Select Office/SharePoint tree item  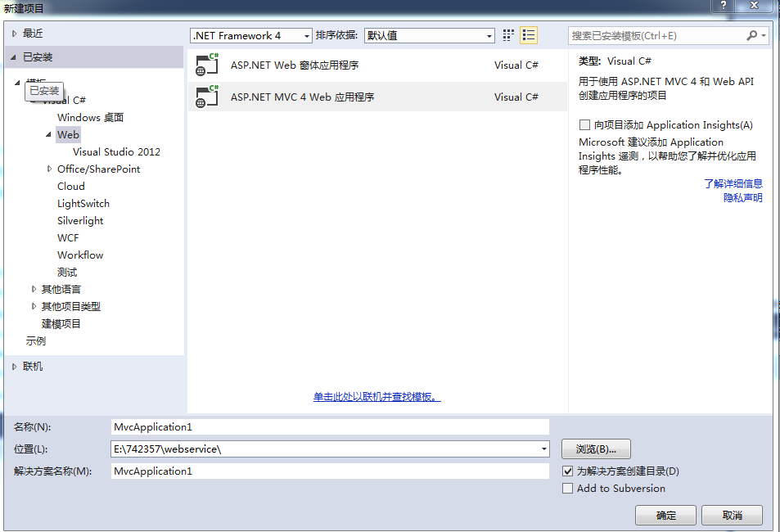tap(98, 169)
